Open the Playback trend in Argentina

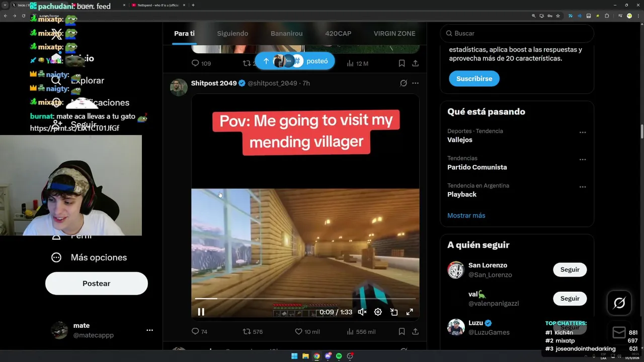(462, 194)
